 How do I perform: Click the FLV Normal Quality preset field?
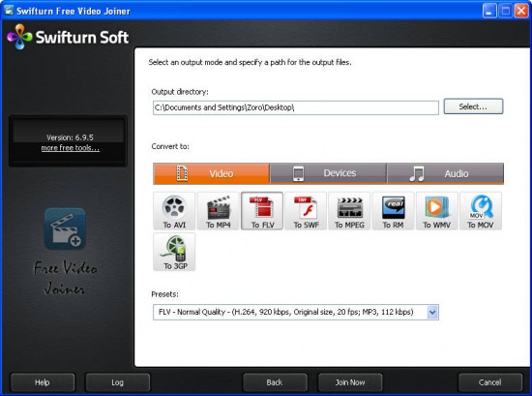point(296,312)
